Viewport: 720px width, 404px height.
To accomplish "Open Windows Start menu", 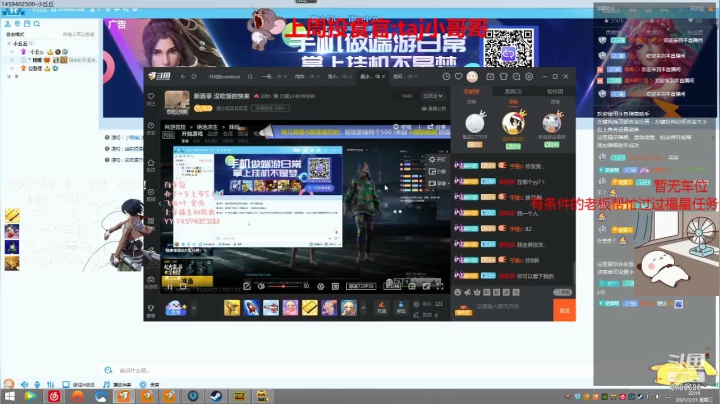I will tap(9, 396).
